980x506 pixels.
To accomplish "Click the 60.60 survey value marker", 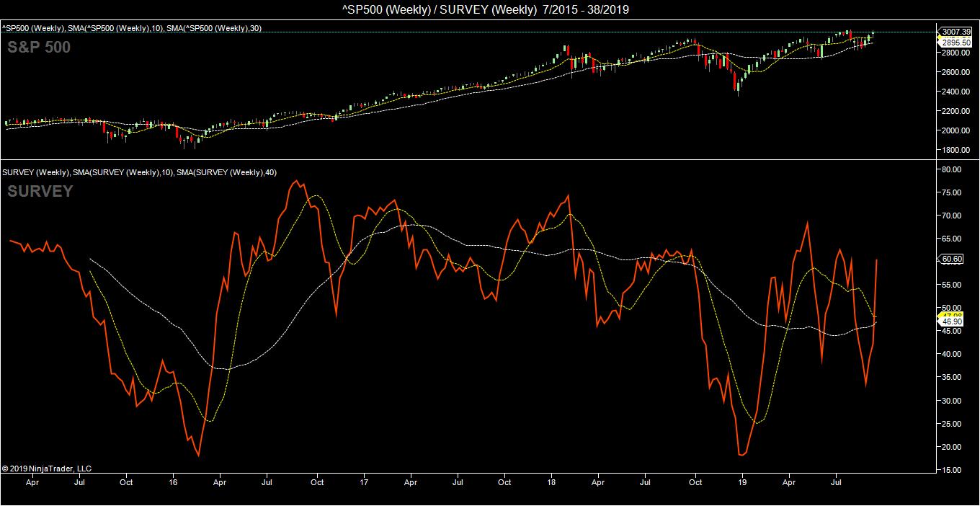I will pos(952,259).
